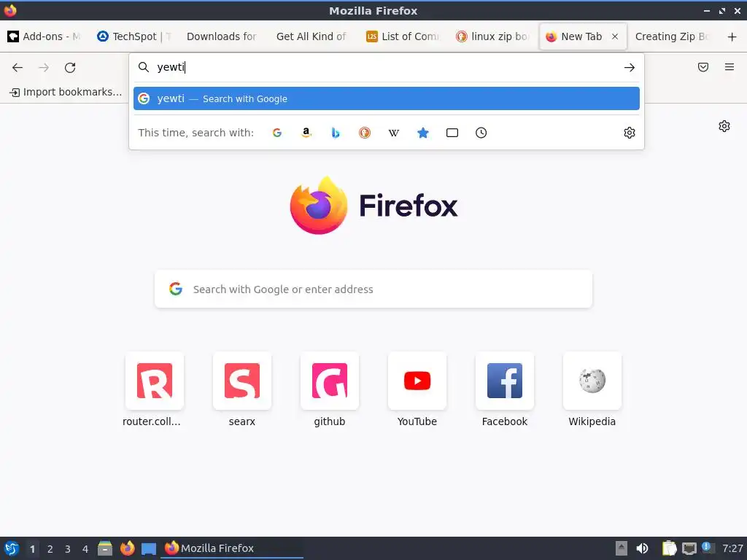Click the address bar containing yewti
The height and width of the screenshot is (560, 747).
[x=387, y=67]
